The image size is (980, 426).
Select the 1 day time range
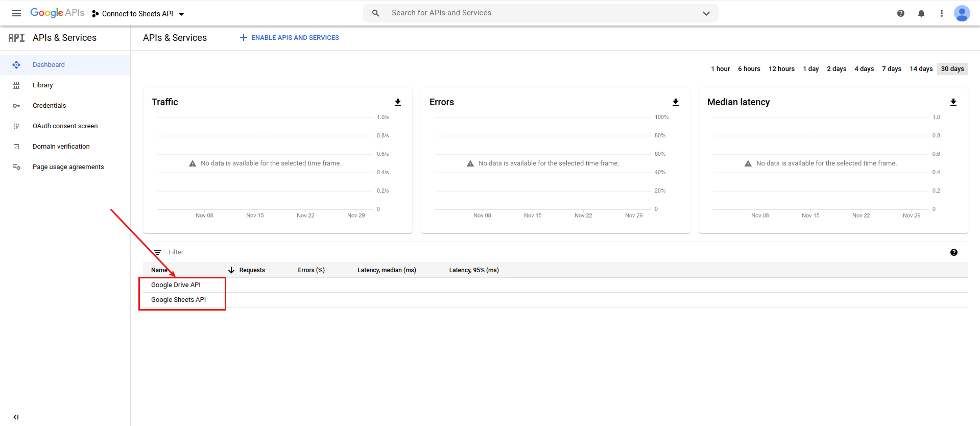tap(811, 69)
